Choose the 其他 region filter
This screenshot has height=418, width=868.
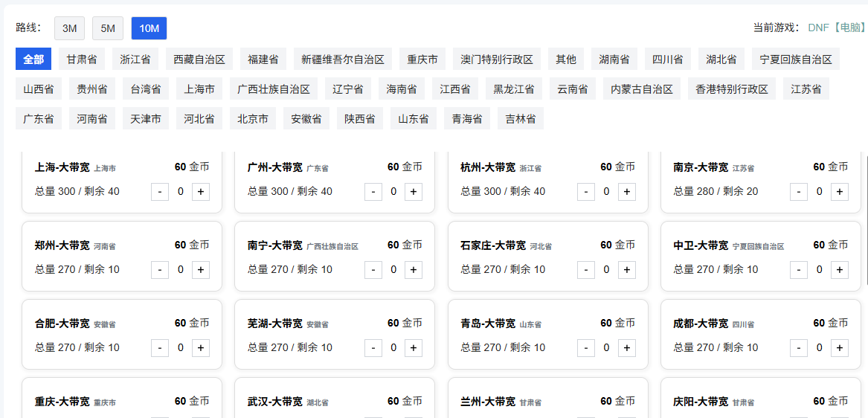[x=566, y=60]
